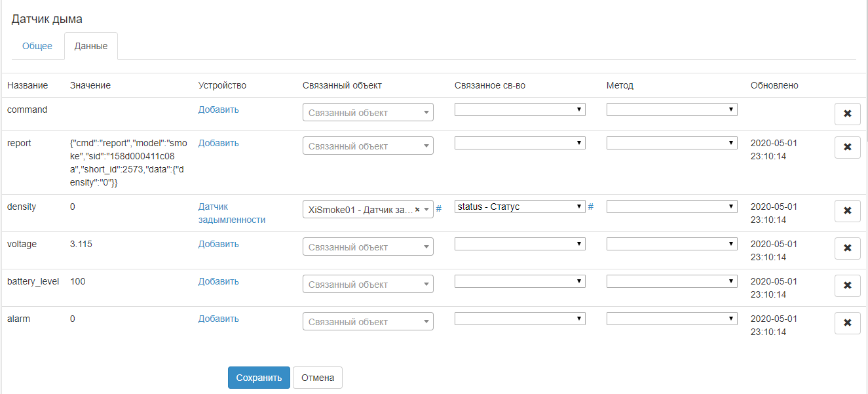Open method dropdown for density row
868x394 pixels.
671,207
